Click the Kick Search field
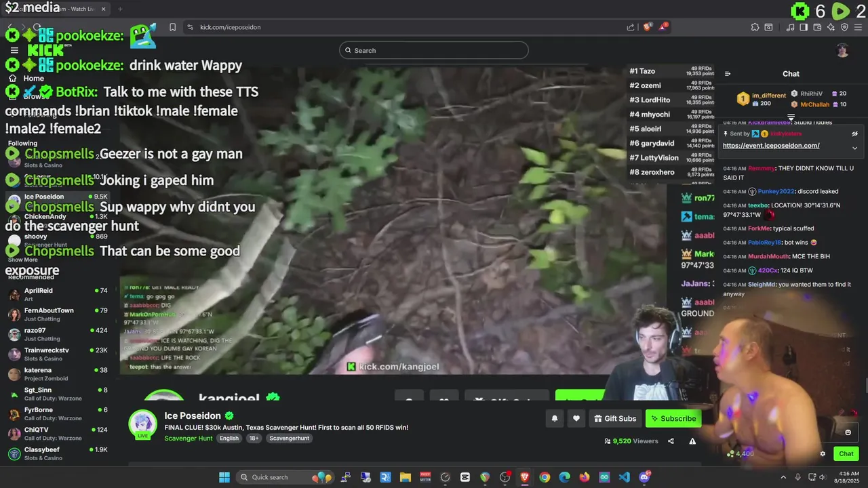 [434, 50]
